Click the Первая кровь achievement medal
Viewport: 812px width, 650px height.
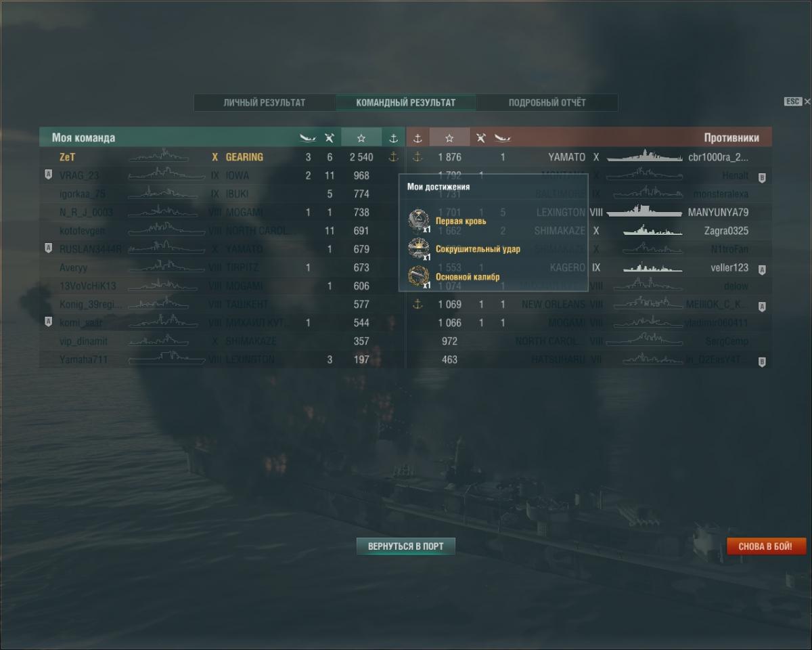(419, 221)
